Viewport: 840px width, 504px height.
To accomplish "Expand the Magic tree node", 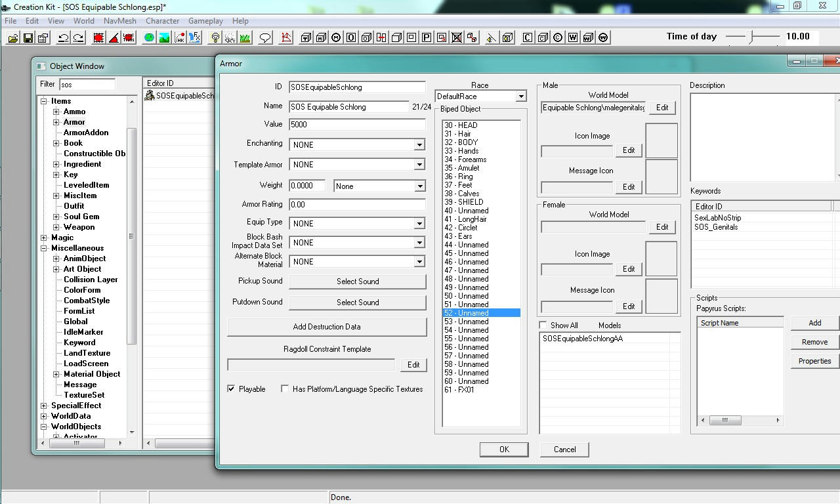I will pos(44,238).
